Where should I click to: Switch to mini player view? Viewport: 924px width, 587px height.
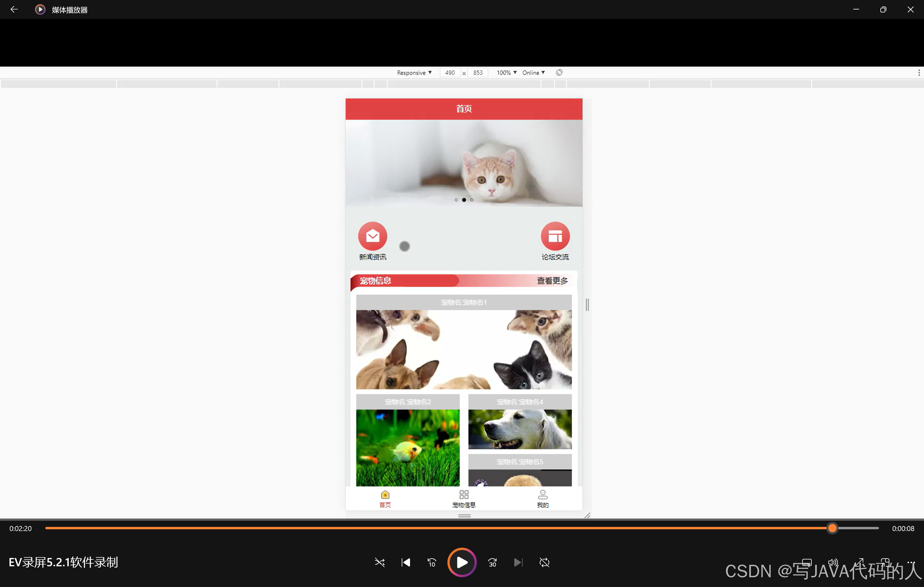pyautogui.click(x=885, y=562)
